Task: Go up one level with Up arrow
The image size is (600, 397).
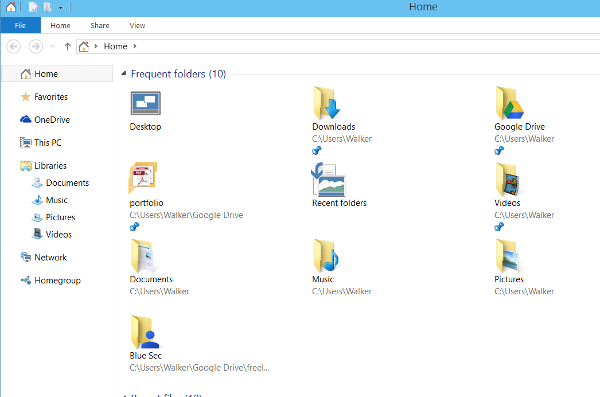Action: tap(67, 47)
